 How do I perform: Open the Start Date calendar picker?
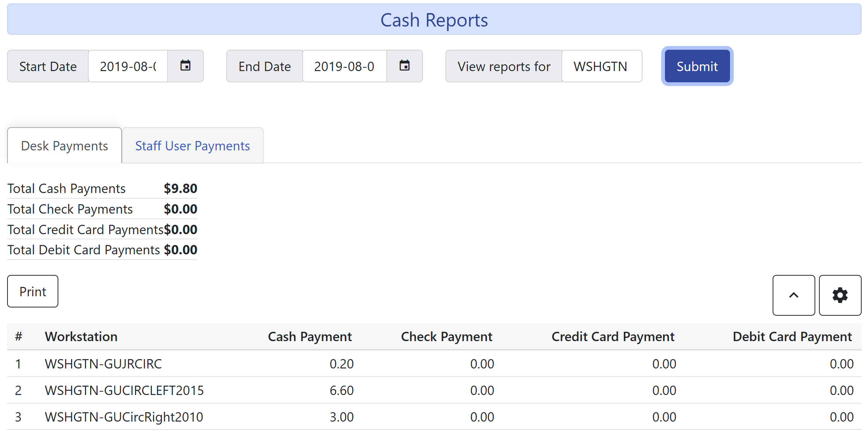(x=185, y=66)
